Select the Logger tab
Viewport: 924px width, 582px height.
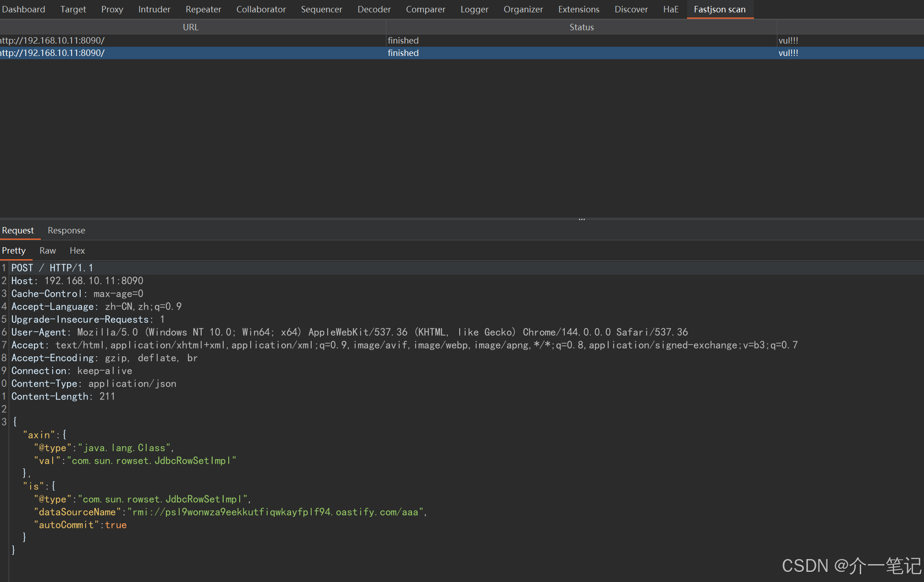474,9
